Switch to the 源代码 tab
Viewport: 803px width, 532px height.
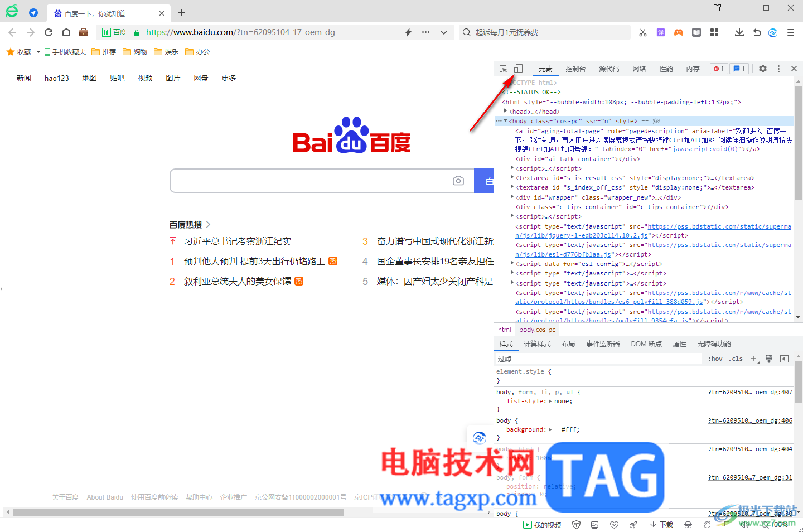(609, 69)
